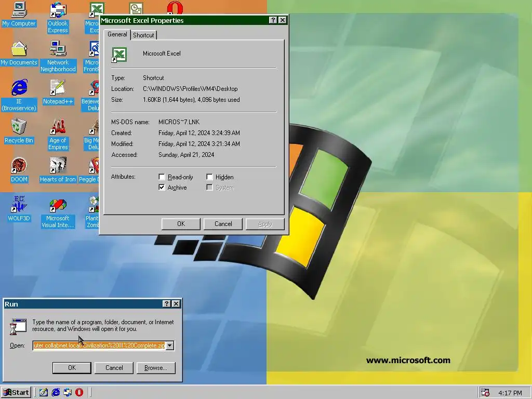This screenshot has width=532, height=399.
Task: Click OK in the Run dialog
Action: coord(72,368)
